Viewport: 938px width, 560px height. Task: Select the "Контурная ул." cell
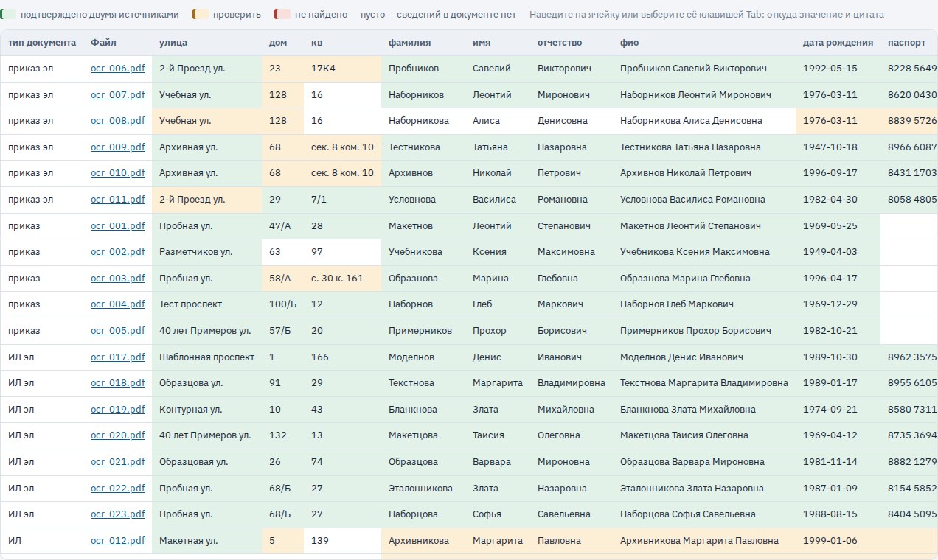(x=206, y=410)
